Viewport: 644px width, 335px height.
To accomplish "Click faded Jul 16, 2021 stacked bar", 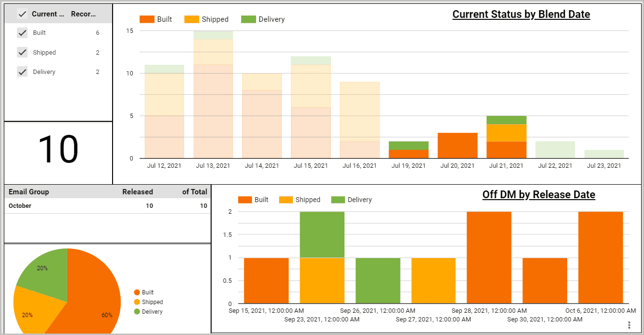I will [x=360, y=120].
